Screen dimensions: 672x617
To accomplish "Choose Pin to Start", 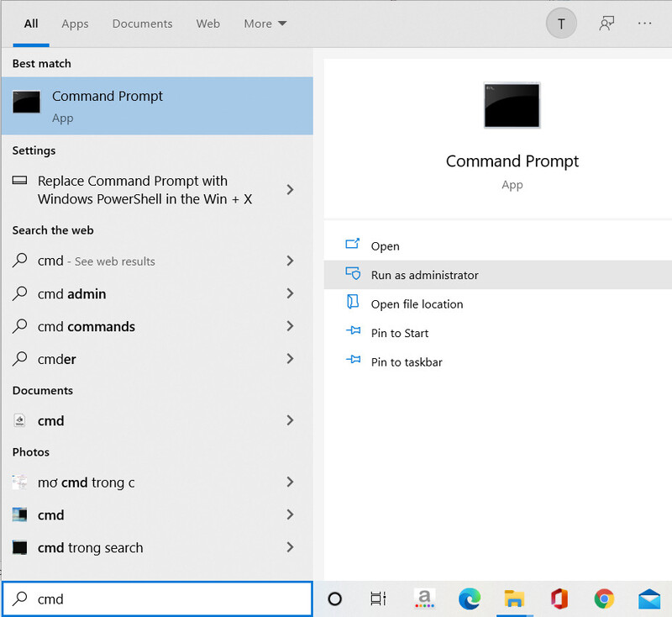I will [497, 333].
